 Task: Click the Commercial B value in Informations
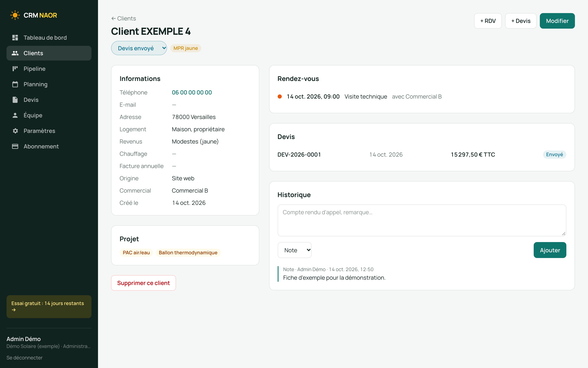tap(190, 191)
